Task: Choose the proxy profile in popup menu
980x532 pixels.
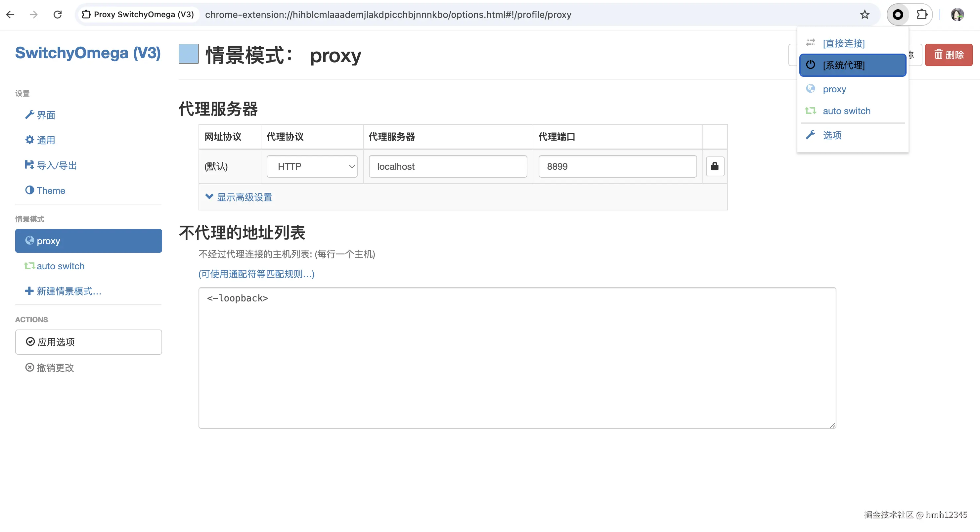Action: (x=834, y=89)
